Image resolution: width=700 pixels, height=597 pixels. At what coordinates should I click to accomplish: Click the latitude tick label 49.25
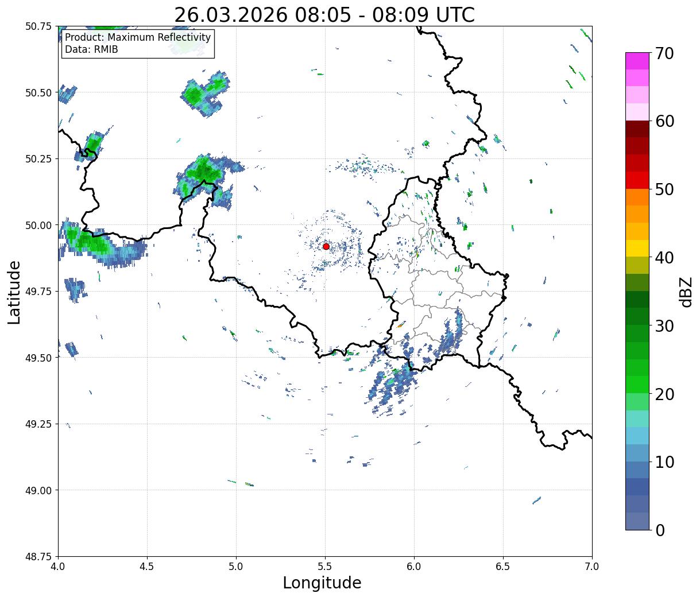(x=38, y=424)
